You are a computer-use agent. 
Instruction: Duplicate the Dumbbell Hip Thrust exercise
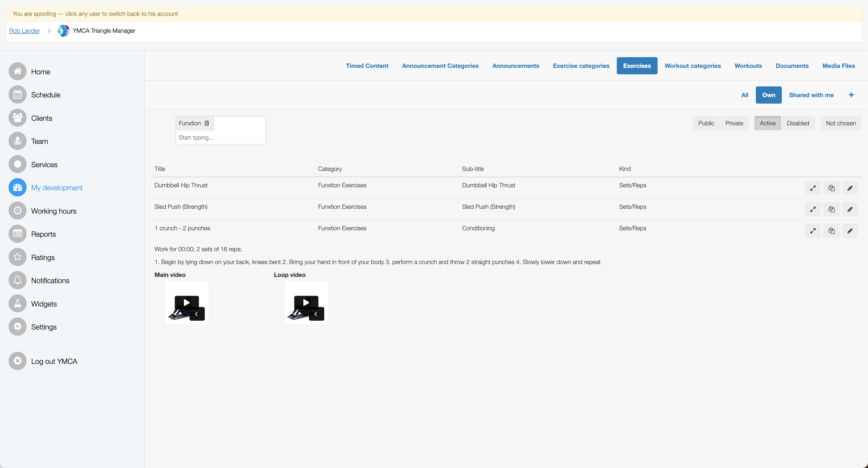pos(831,188)
